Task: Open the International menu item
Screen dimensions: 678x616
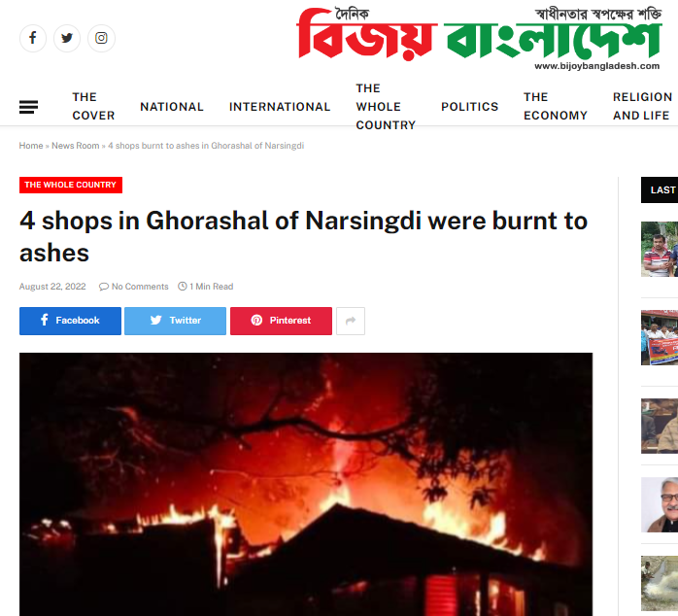Action: [280, 107]
